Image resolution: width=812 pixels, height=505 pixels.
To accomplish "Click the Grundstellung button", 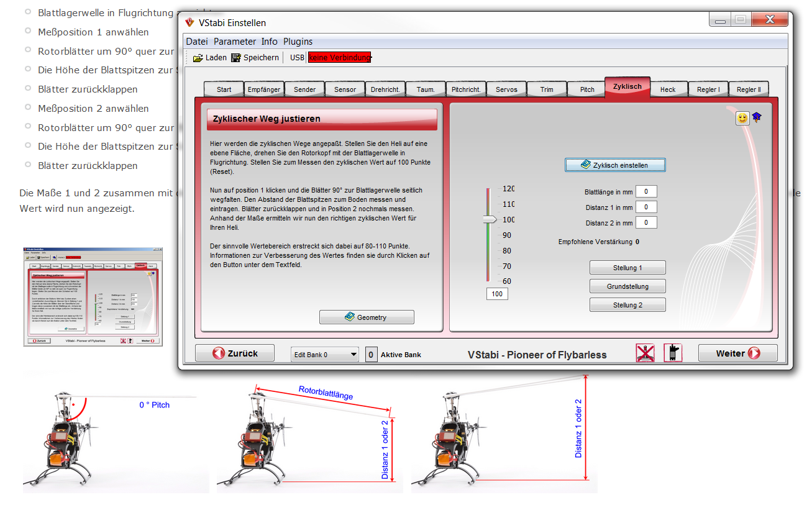I will (x=627, y=286).
